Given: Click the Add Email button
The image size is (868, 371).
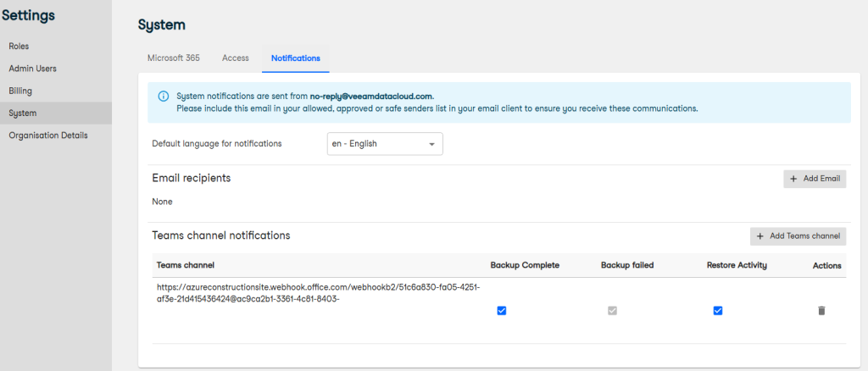Looking at the screenshot, I should point(815,179).
